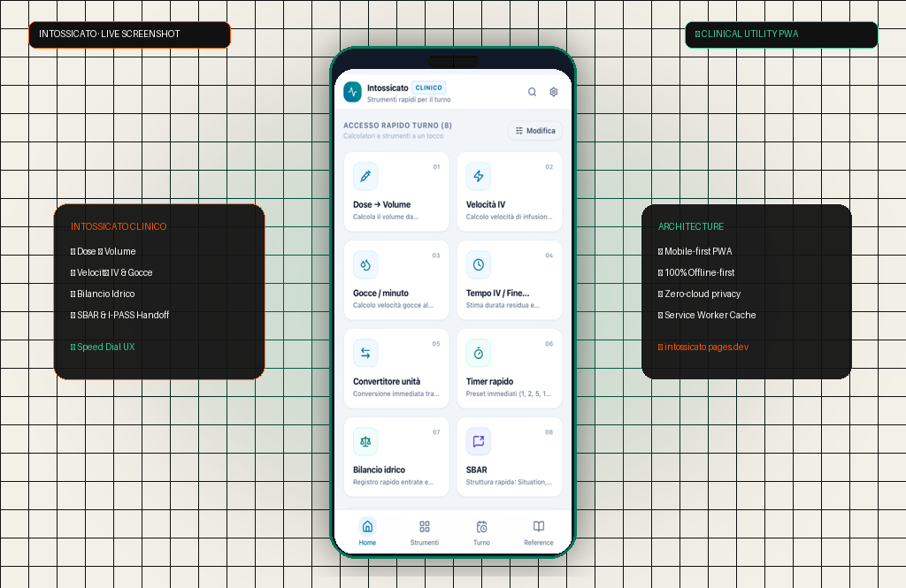The image size is (906, 588).
Task: Switch to the Turno tab
Action: [481, 532]
